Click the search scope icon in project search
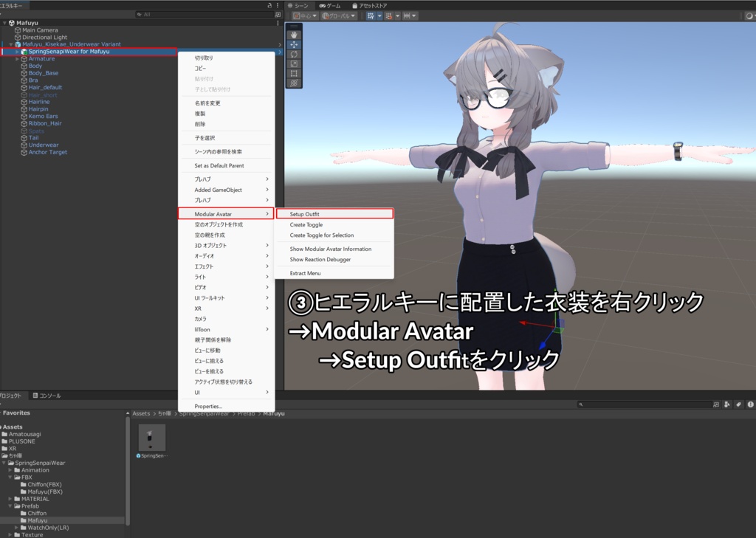 point(716,404)
